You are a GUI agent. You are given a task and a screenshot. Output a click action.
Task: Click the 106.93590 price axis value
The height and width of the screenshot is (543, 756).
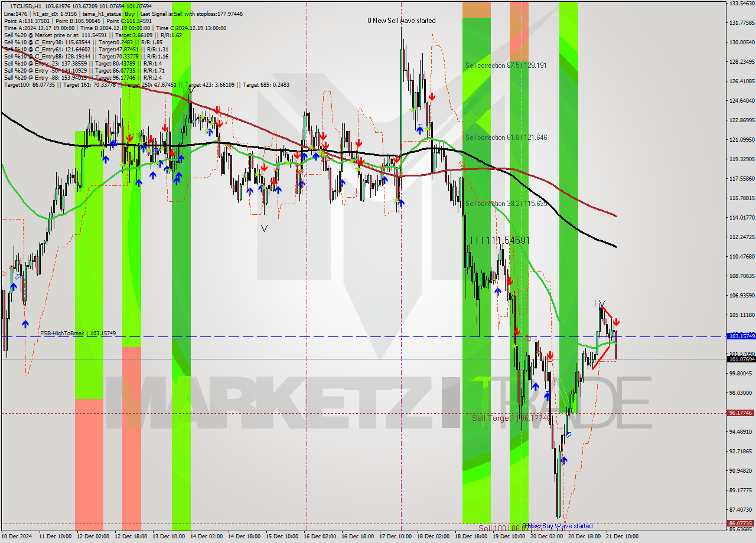(x=741, y=296)
